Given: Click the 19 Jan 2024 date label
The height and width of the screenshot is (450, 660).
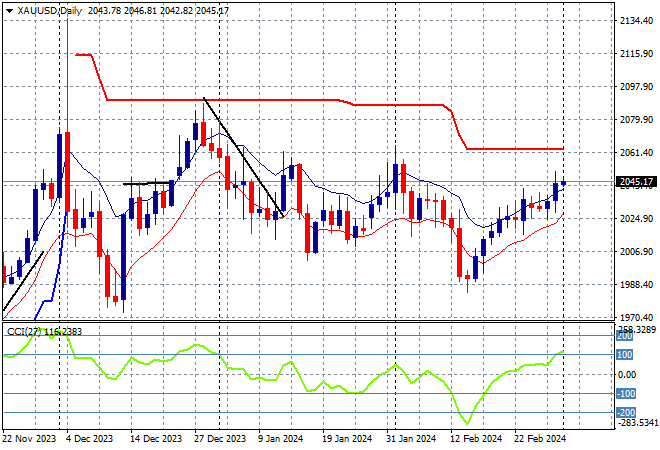Looking at the screenshot, I should (347, 439).
